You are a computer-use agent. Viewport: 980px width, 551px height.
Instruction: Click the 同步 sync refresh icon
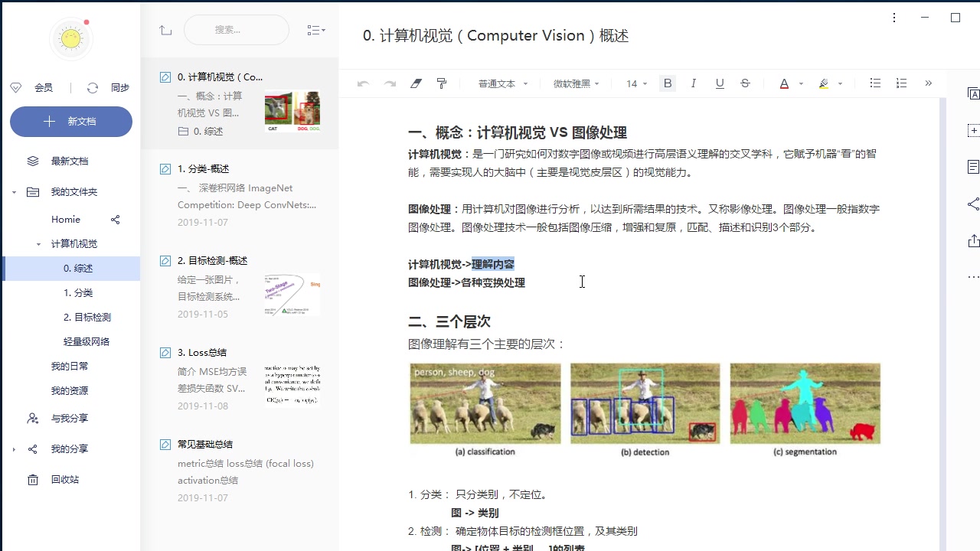(x=93, y=88)
